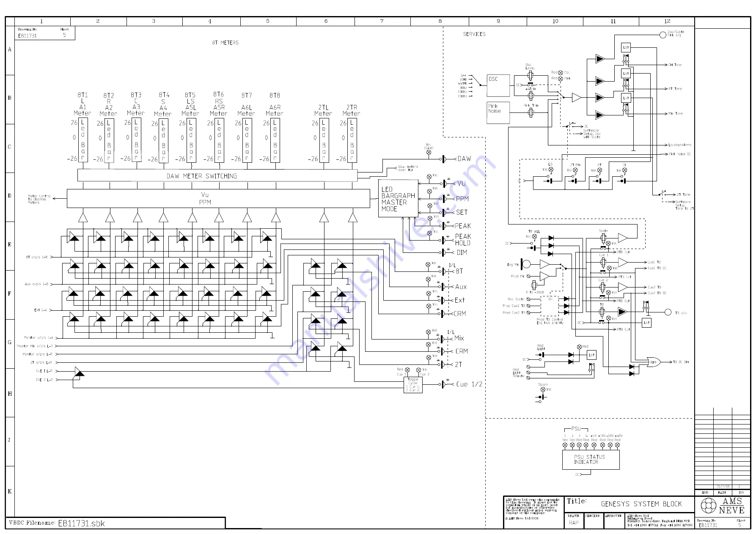Click the 'TB ALL' label
Viewport: 756px width, 534px height.
[534, 231]
